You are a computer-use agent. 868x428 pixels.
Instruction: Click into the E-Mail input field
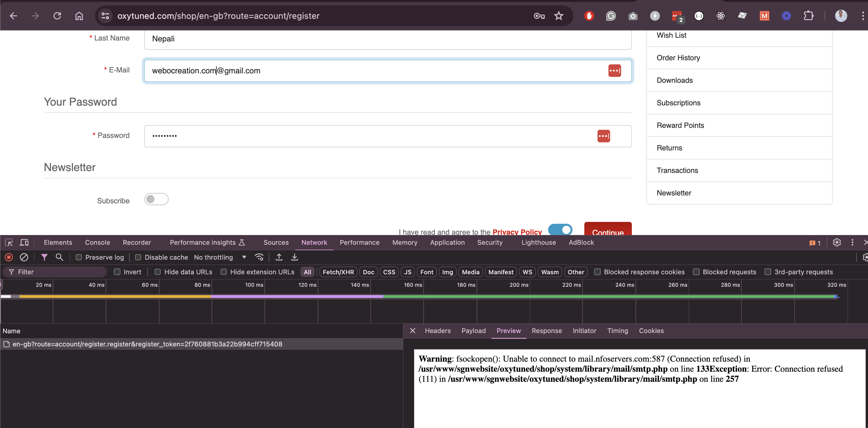tap(388, 71)
